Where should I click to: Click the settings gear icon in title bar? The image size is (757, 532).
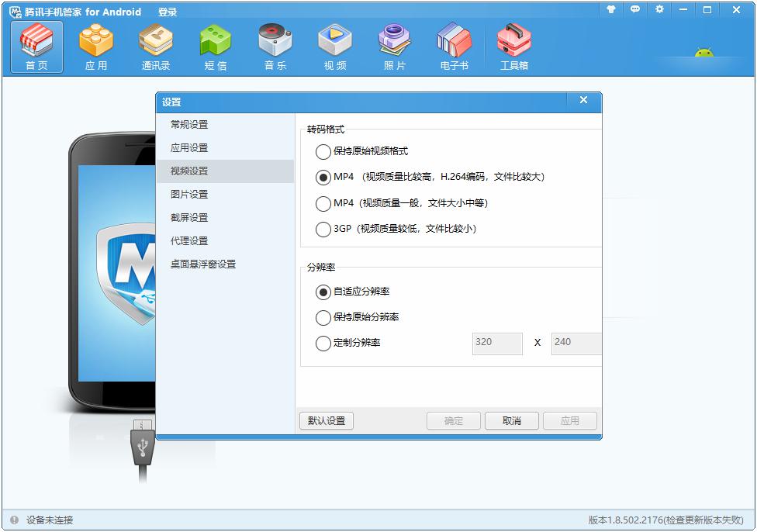(659, 9)
